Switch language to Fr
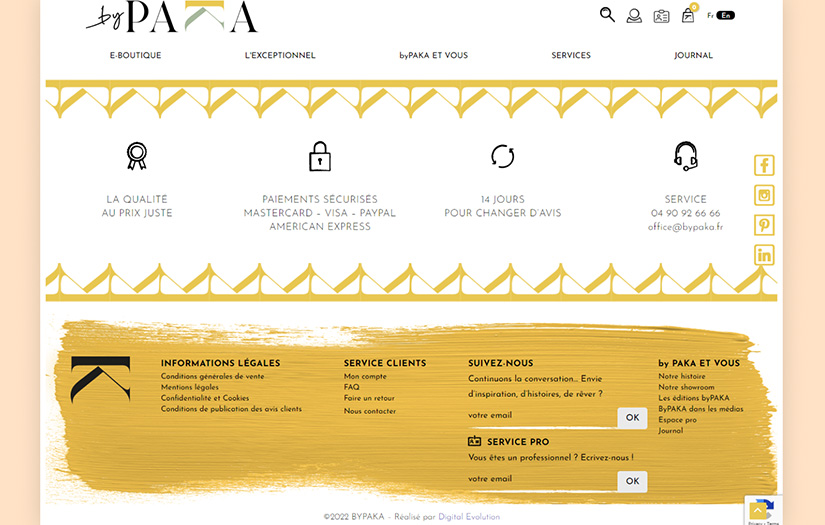The image size is (825, 525). (x=710, y=15)
